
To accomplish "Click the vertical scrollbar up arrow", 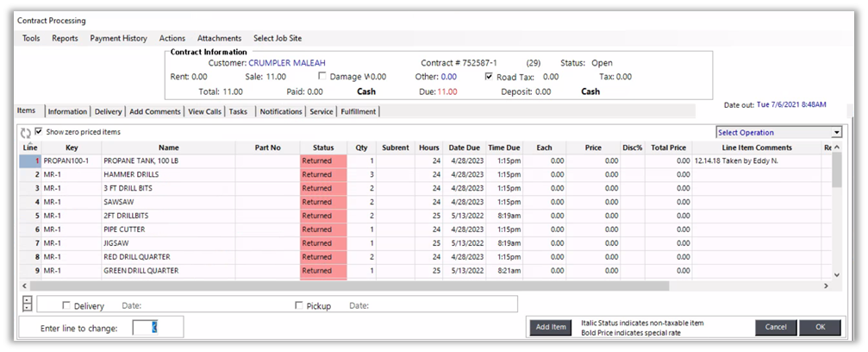I will 836,148.
